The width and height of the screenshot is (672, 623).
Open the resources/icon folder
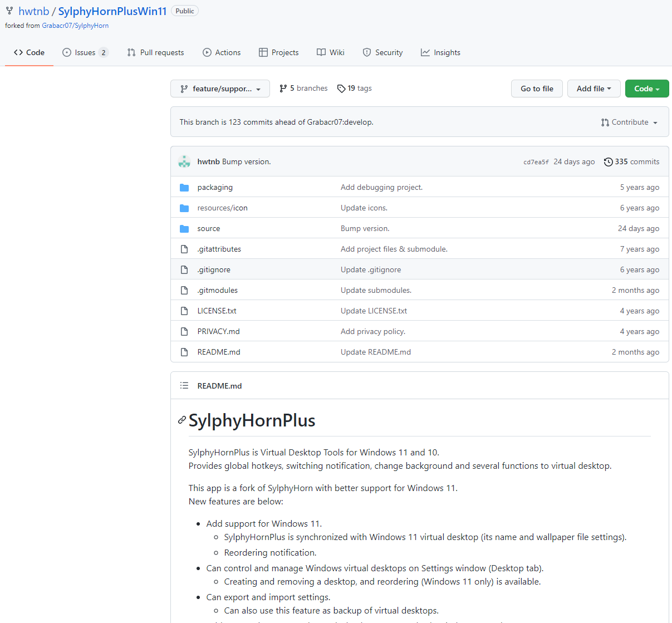point(222,208)
